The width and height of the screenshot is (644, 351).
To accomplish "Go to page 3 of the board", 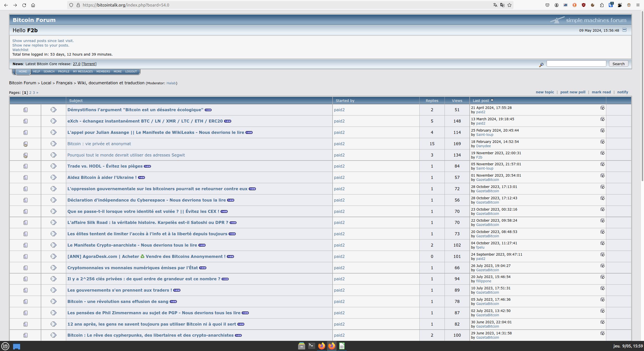I will click(34, 93).
